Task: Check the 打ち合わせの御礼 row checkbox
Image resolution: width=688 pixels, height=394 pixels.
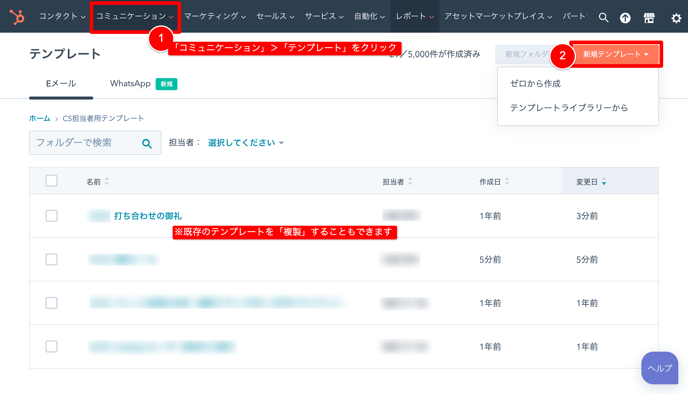Action: (x=51, y=215)
